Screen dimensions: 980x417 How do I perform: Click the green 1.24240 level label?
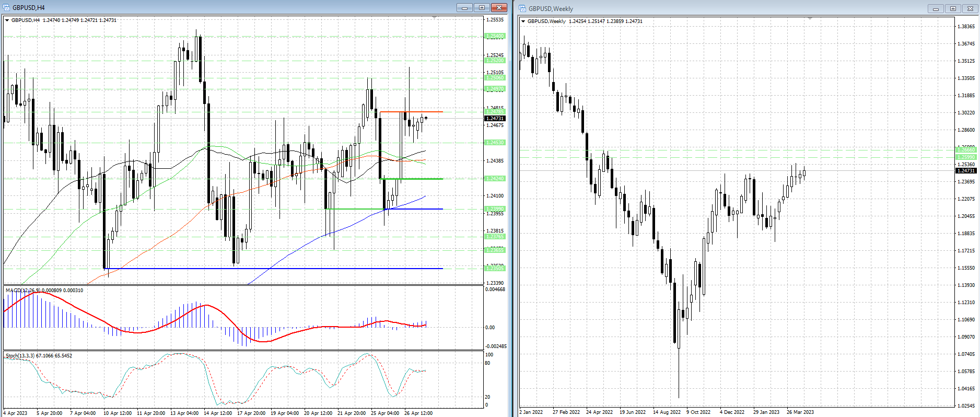pos(495,179)
